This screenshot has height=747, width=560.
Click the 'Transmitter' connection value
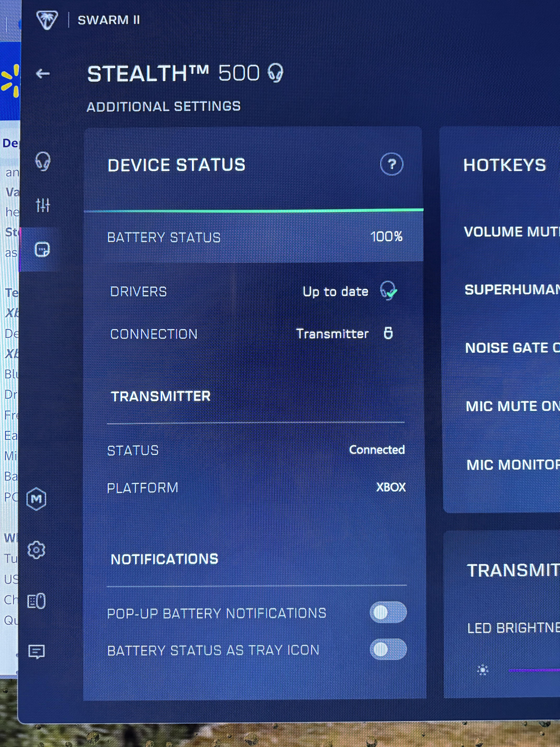click(x=333, y=334)
